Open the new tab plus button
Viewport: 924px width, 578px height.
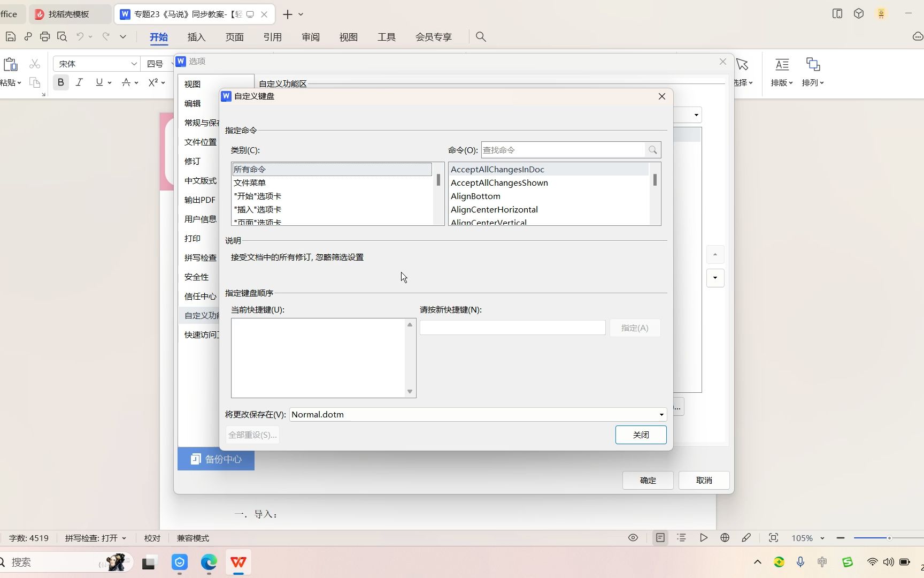pyautogui.click(x=287, y=14)
